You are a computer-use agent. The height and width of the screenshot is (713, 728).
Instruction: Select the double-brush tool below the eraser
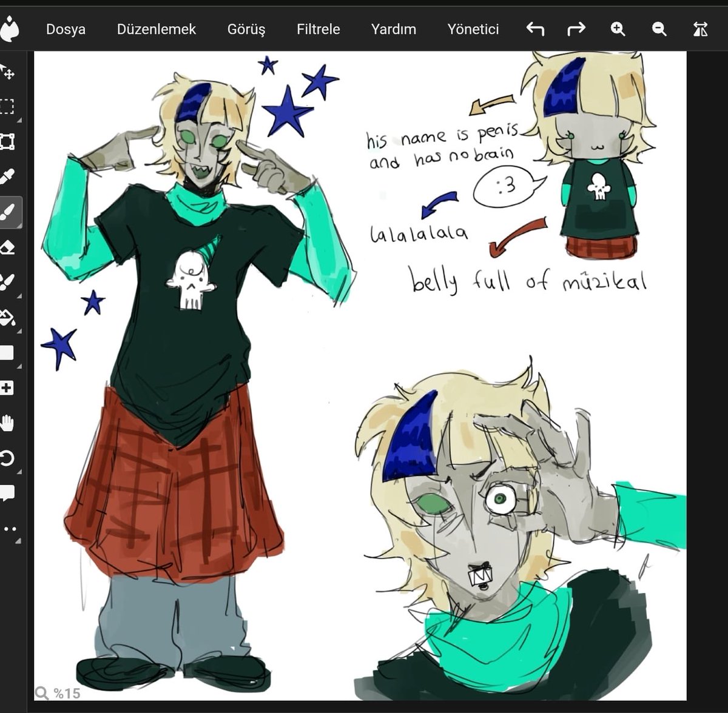point(7,283)
